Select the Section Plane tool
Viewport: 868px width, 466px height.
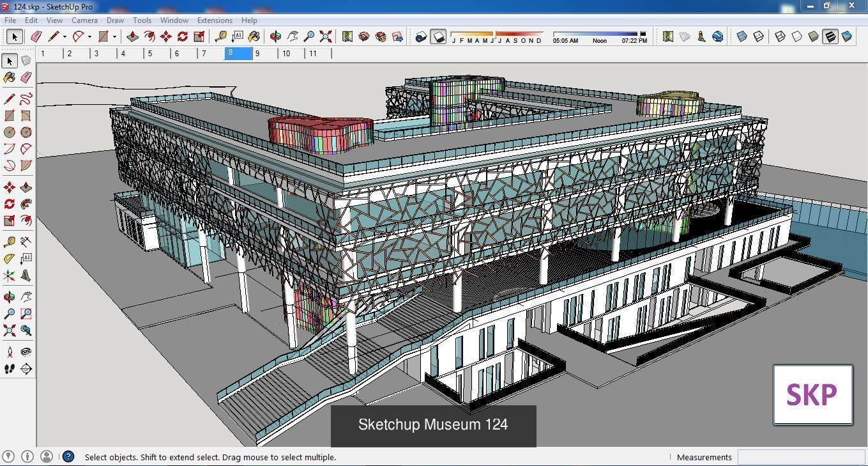pos(26,369)
